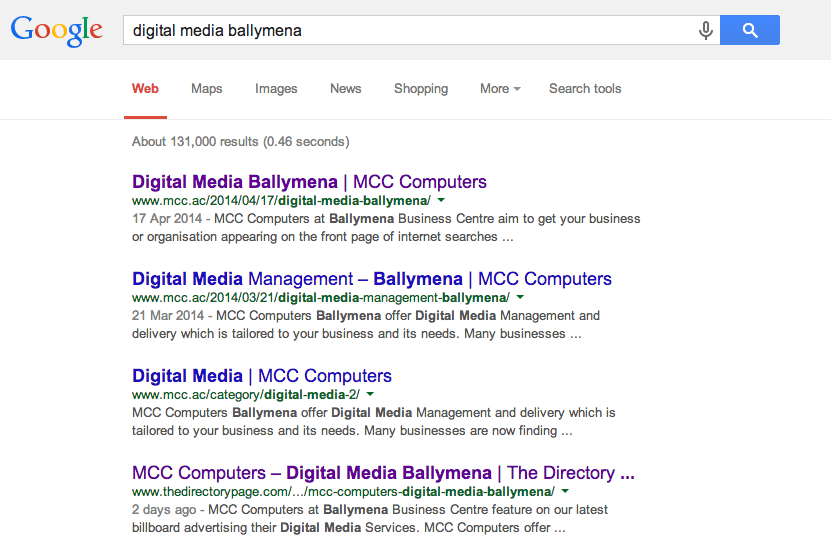Screen dimensions: 831x554
Task: Open the 'Digital Media Ballymena | MCC Computers' result
Action: (309, 182)
